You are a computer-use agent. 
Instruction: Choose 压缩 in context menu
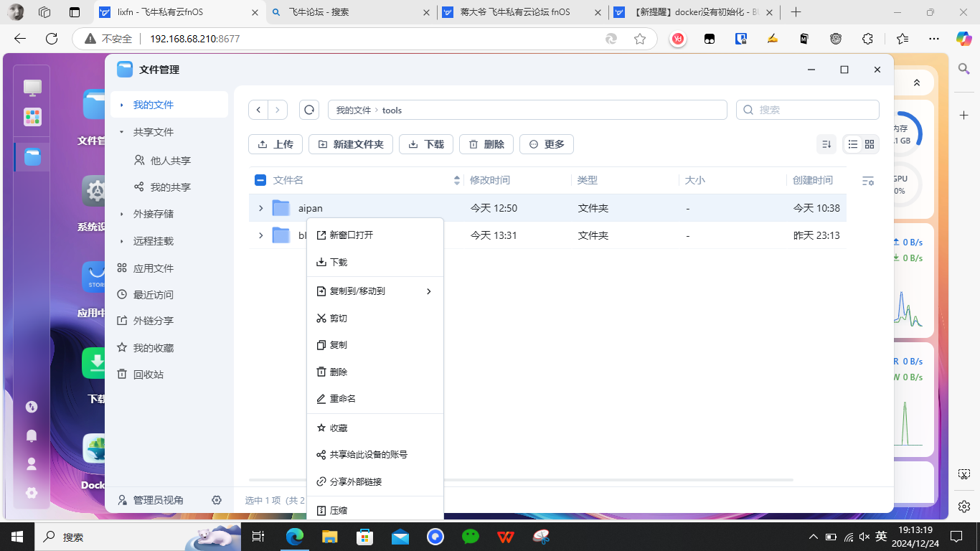click(x=375, y=509)
